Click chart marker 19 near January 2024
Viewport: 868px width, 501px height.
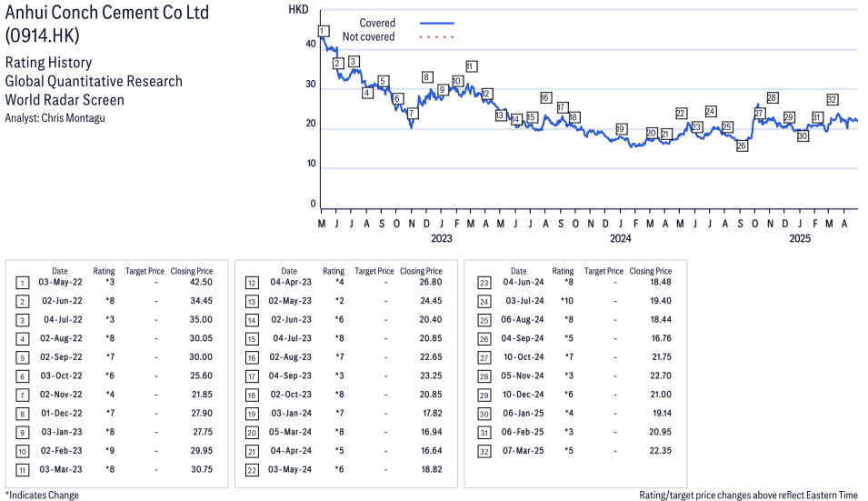tap(621, 129)
